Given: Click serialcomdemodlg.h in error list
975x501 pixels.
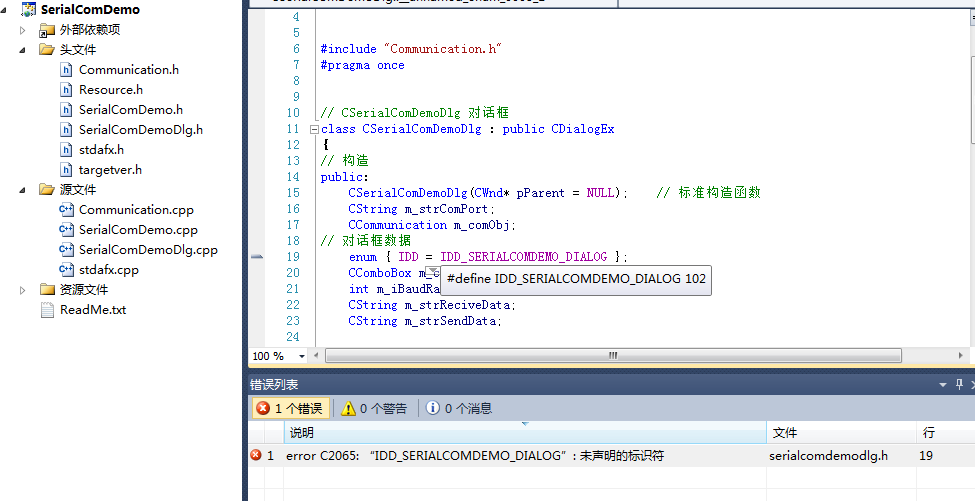Looking at the screenshot, I should [828, 456].
